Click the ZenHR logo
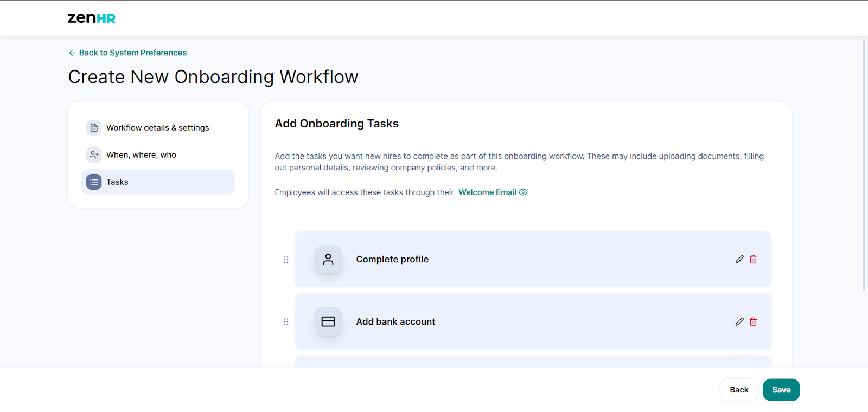 [91, 18]
